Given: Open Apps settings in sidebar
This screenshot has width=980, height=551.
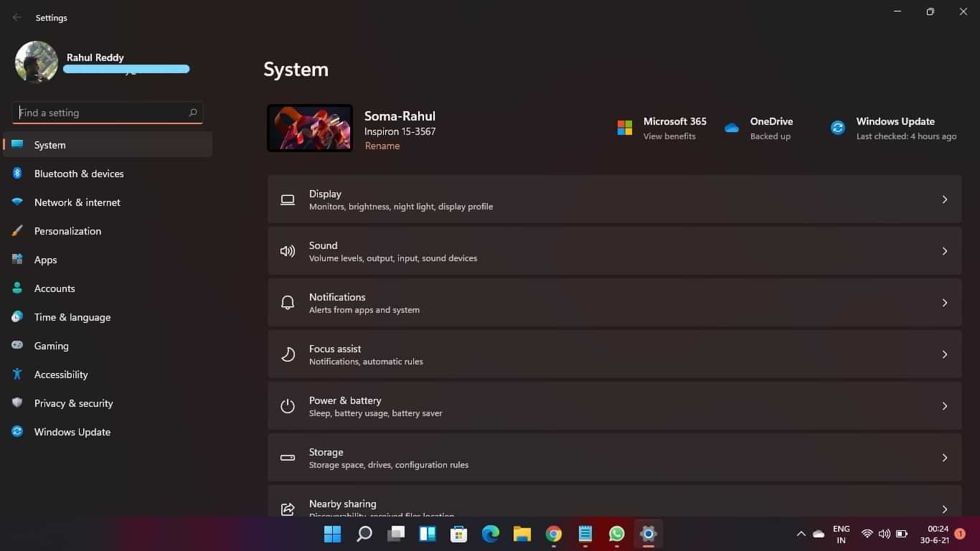Looking at the screenshot, I should [x=108, y=260].
